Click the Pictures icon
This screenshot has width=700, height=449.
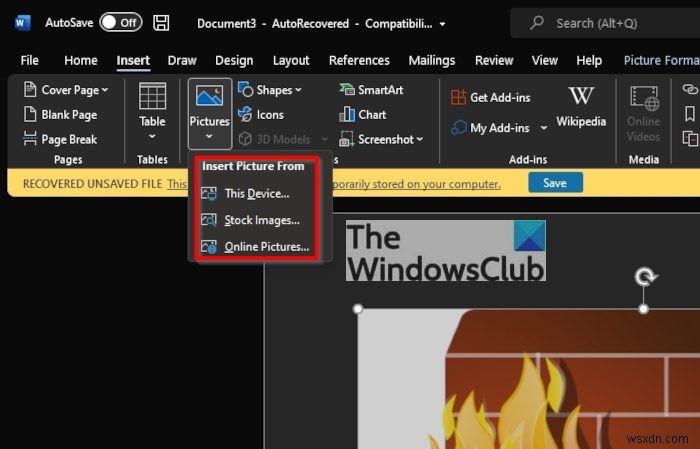pos(209,96)
